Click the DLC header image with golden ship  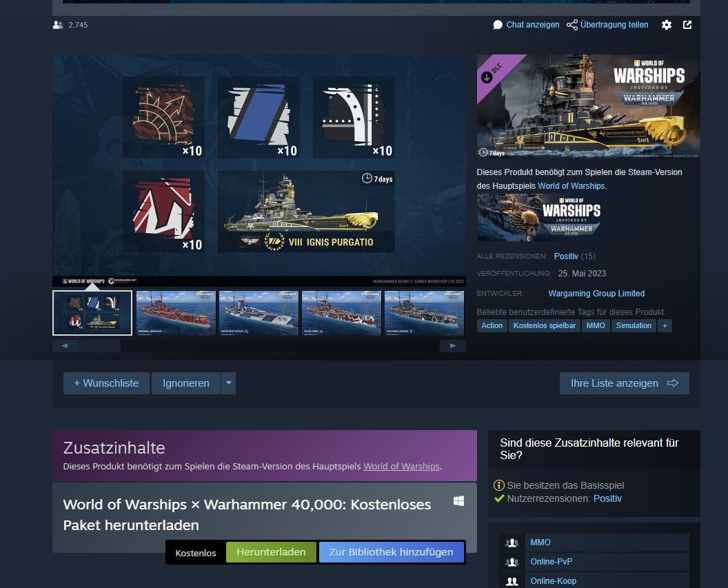588,107
